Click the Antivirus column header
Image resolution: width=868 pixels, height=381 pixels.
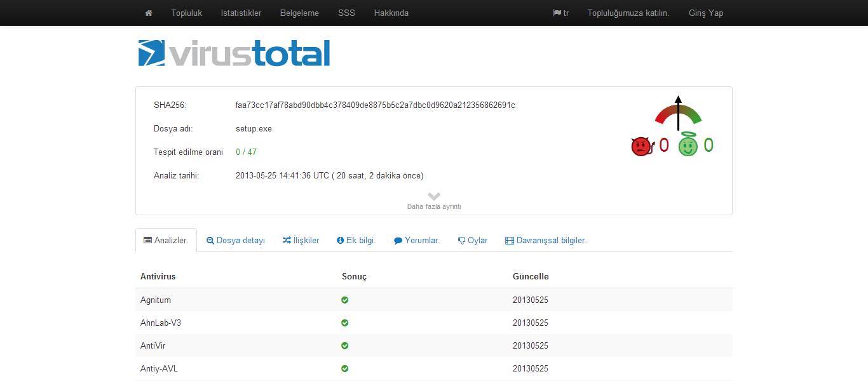click(158, 276)
